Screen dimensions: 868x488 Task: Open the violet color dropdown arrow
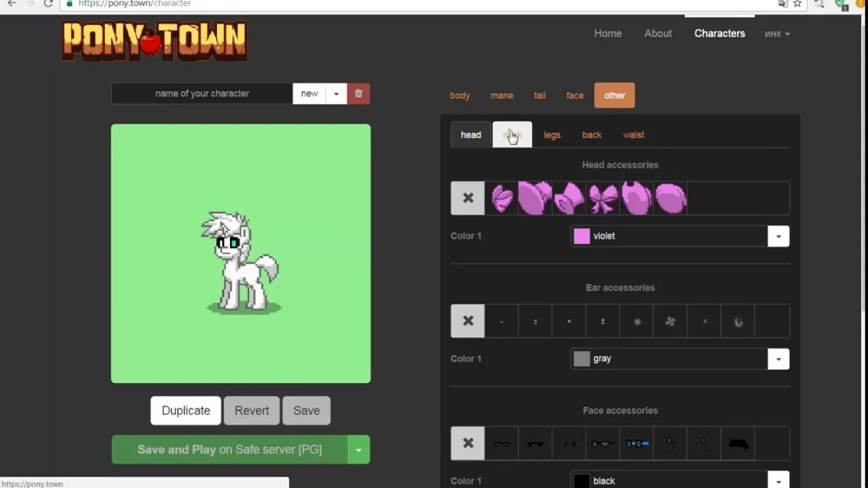pos(778,236)
